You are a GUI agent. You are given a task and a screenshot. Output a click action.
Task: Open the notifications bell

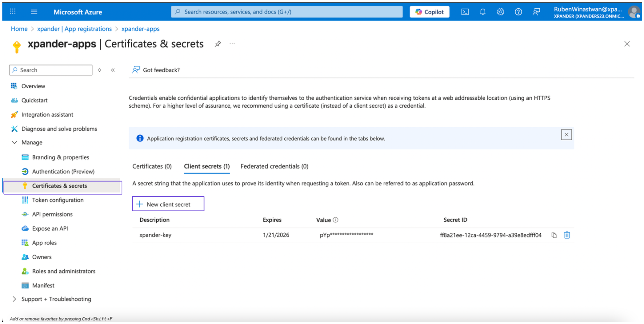[483, 12]
